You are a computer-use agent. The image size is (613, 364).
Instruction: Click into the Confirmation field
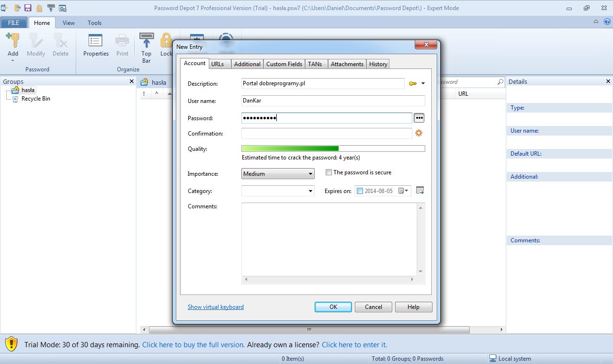(x=327, y=133)
